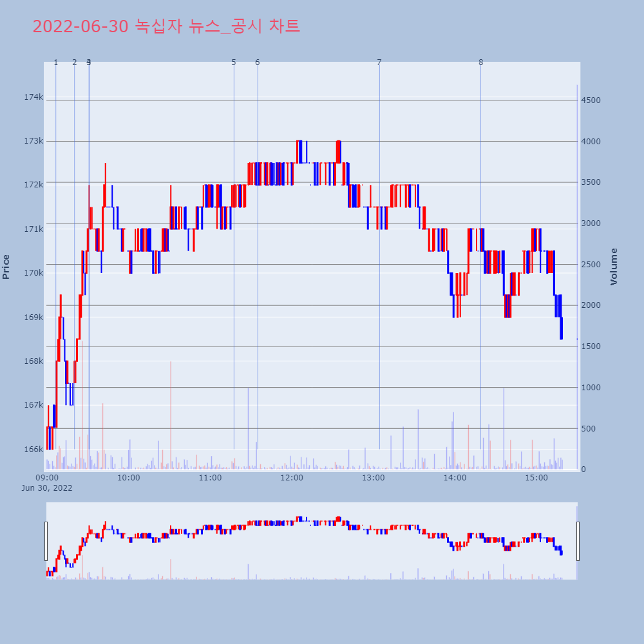
Task: Grab the left range slider handle
Action: pos(46,541)
